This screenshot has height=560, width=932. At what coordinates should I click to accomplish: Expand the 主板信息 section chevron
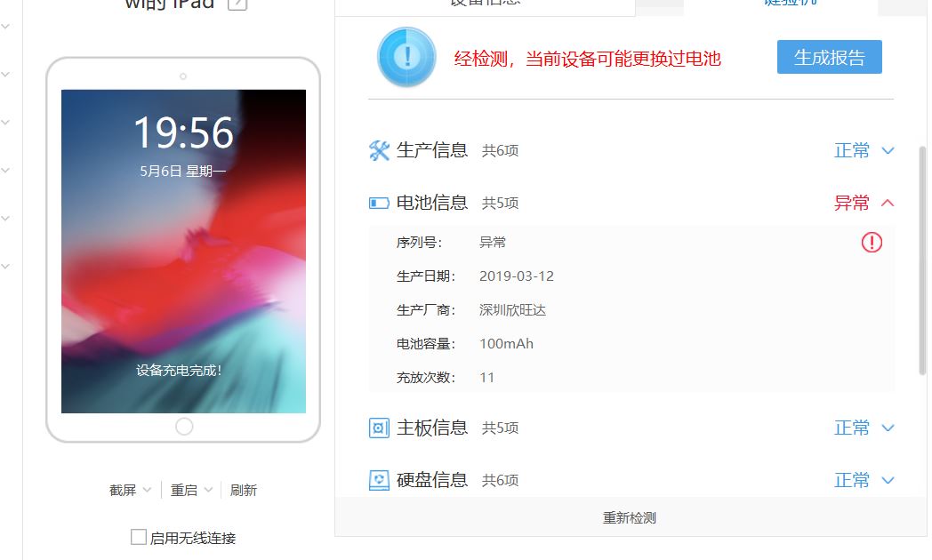click(x=888, y=428)
